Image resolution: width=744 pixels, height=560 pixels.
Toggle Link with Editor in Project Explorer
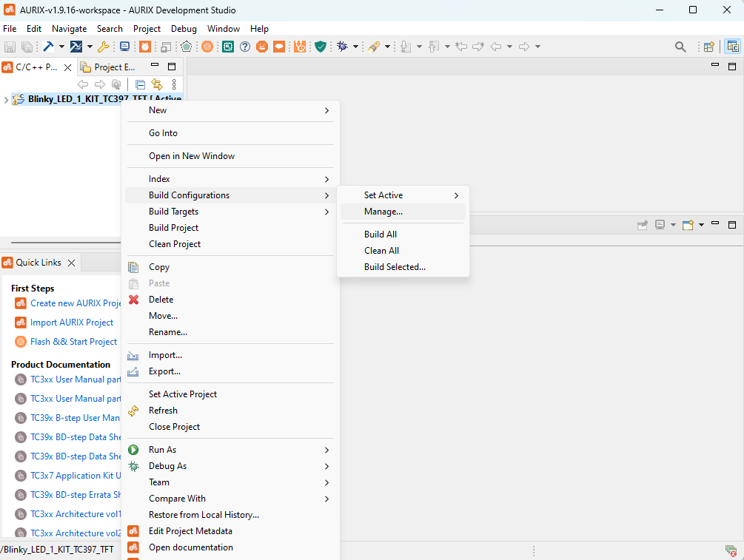click(x=156, y=84)
